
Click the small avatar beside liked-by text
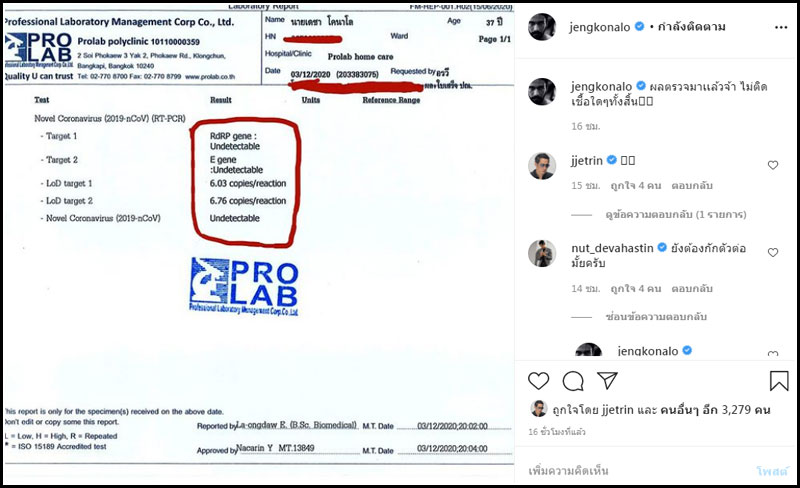pyautogui.click(x=538, y=409)
